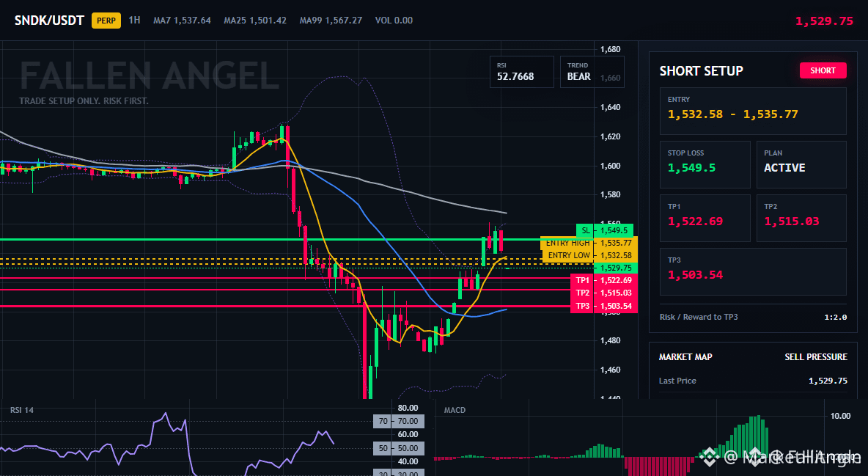Screen dimensions: 868x476
Task: Click the green current price tag on axis
Action: click(615, 268)
